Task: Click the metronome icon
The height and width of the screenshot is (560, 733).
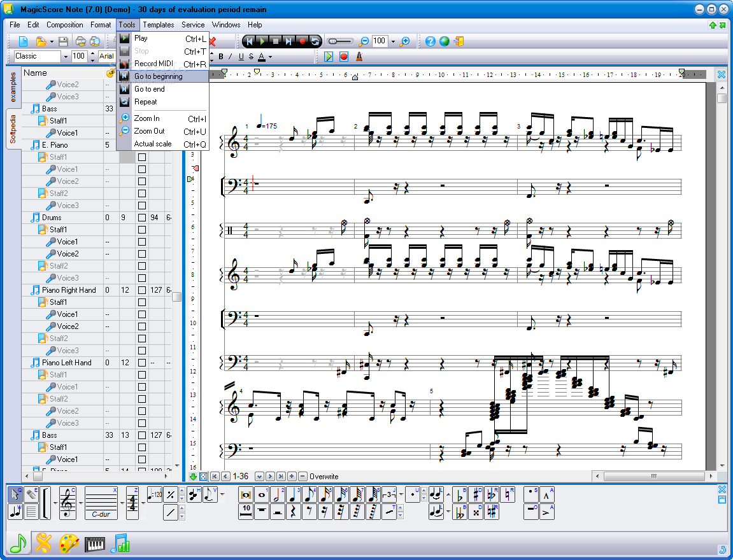Action: coord(359,57)
